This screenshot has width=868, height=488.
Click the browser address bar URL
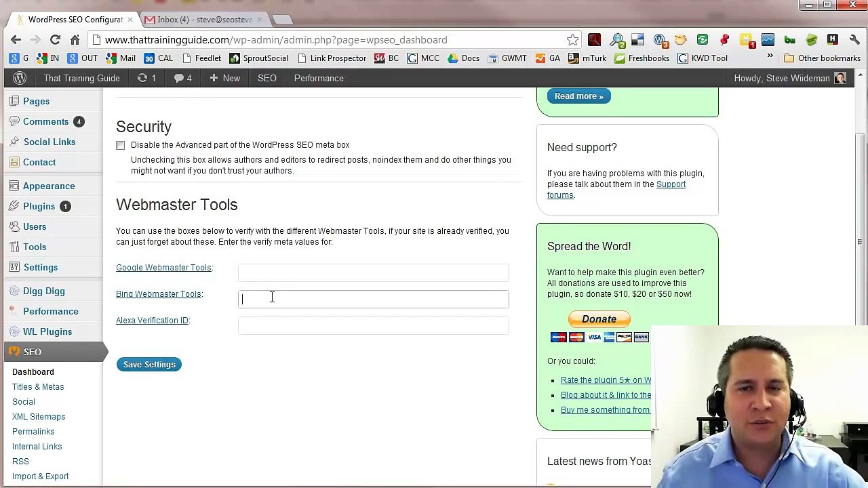[x=276, y=40]
